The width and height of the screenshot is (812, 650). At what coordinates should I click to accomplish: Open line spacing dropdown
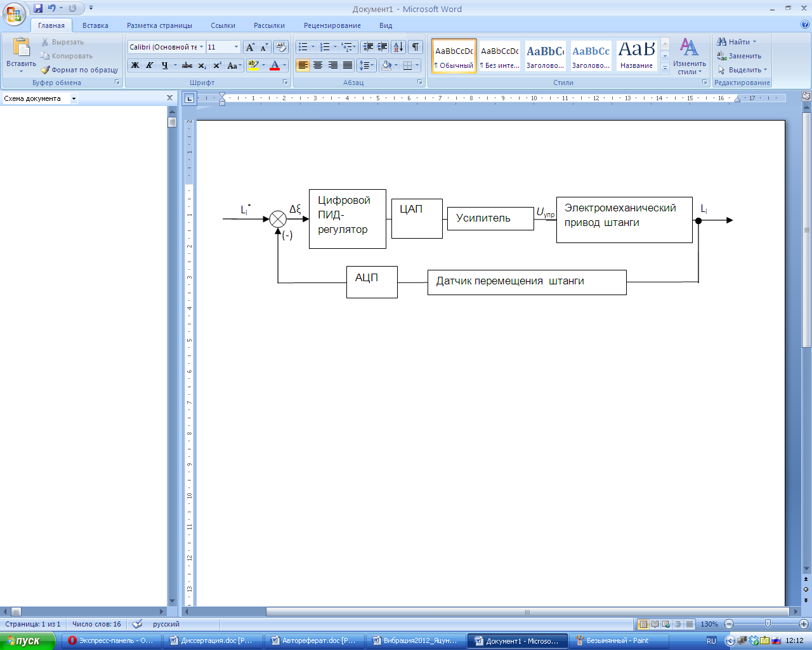tap(367, 65)
